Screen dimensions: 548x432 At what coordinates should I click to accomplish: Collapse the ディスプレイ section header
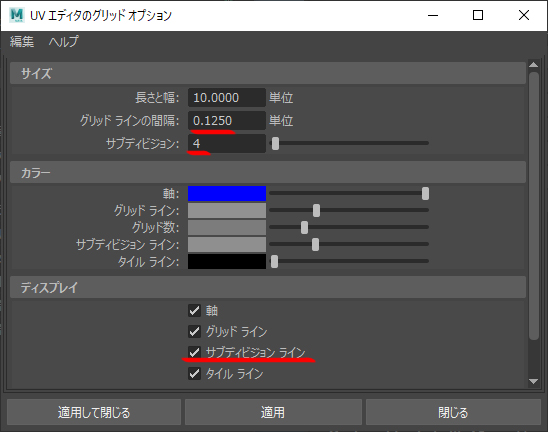tap(268, 287)
